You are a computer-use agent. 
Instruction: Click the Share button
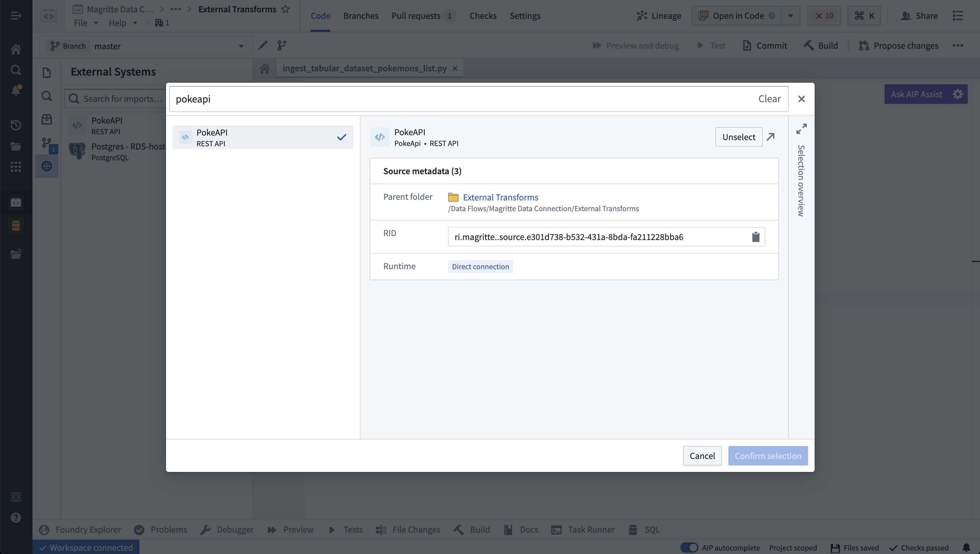pos(919,16)
